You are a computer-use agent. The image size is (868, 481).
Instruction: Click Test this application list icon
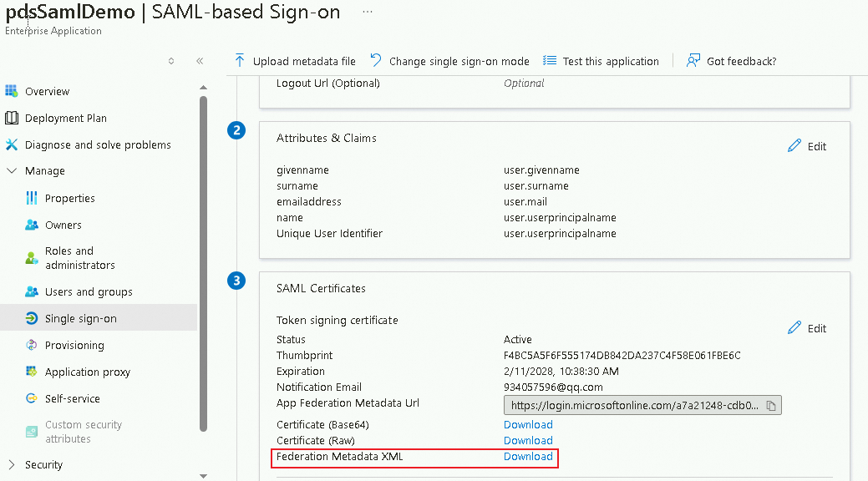click(x=549, y=60)
